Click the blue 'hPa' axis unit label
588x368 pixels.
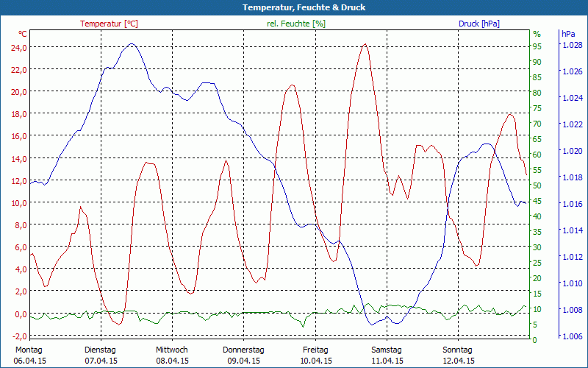pyautogui.click(x=568, y=34)
